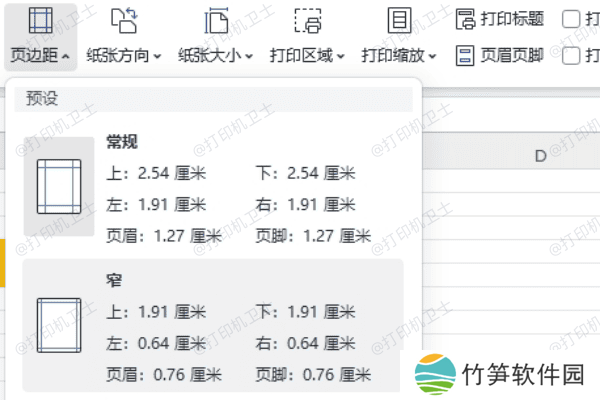600x400 pixels.
Task: Tick the lower checkbox beside 页眉页脚
Action: tap(571, 56)
